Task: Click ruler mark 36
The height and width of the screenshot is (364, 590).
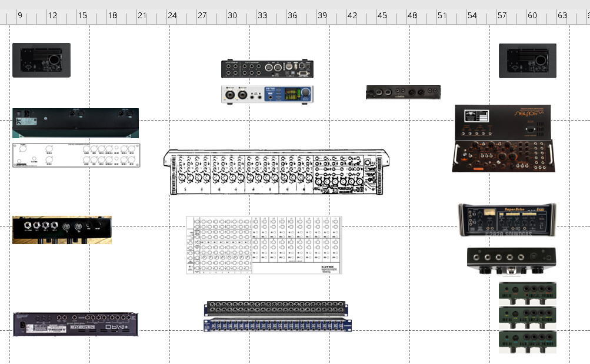Action: coord(292,15)
